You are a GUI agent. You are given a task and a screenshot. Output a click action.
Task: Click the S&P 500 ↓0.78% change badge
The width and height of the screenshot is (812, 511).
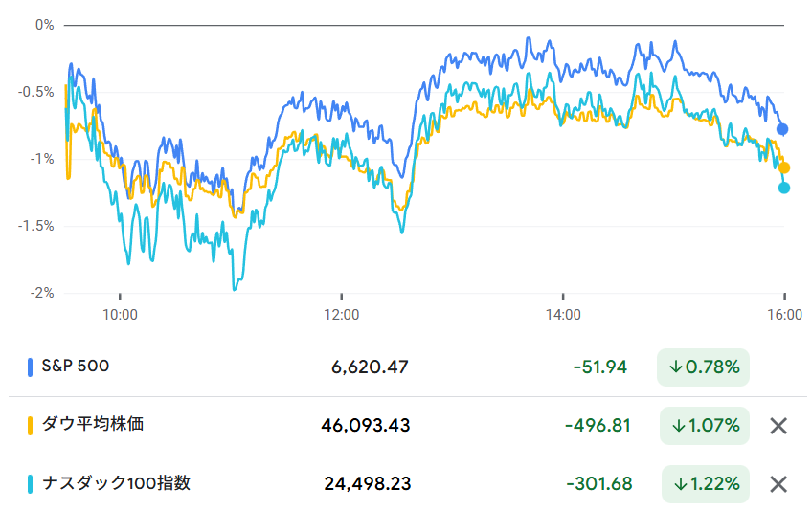click(703, 367)
